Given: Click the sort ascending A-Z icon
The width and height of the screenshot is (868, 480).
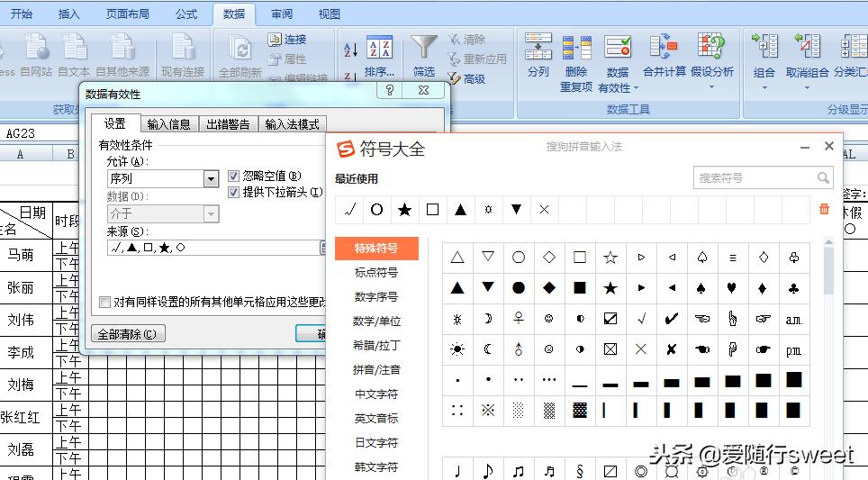Looking at the screenshot, I should (x=350, y=50).
